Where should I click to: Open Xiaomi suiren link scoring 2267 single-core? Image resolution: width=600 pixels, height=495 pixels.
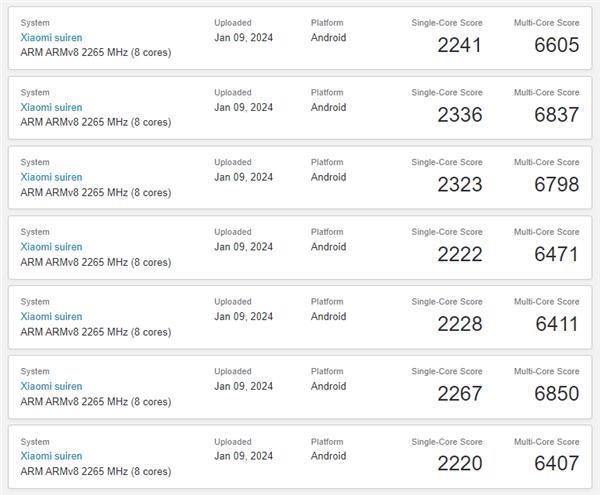(51, 386)
